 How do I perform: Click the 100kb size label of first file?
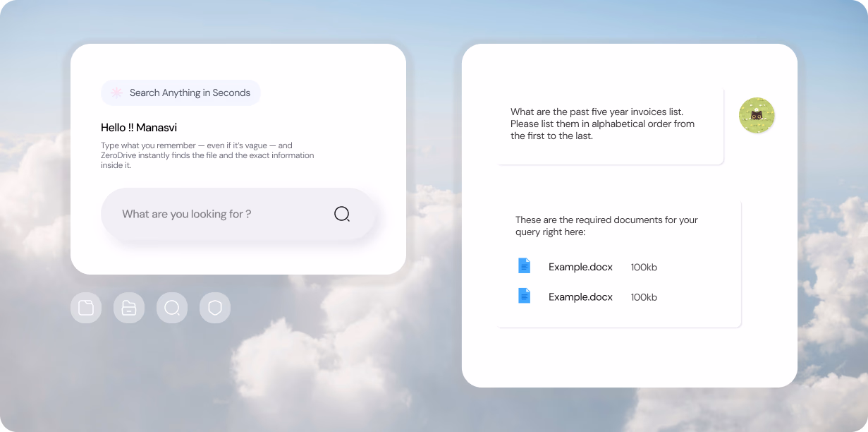643,267
